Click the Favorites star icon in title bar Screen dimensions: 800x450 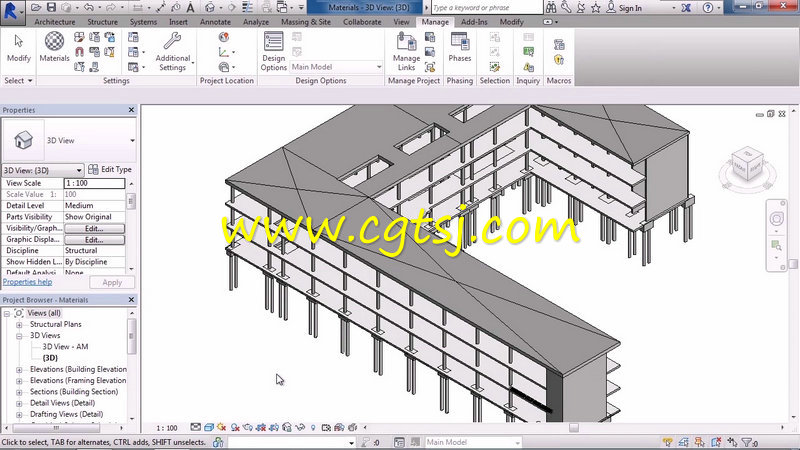pyautogui.click(x=595, y=8)
